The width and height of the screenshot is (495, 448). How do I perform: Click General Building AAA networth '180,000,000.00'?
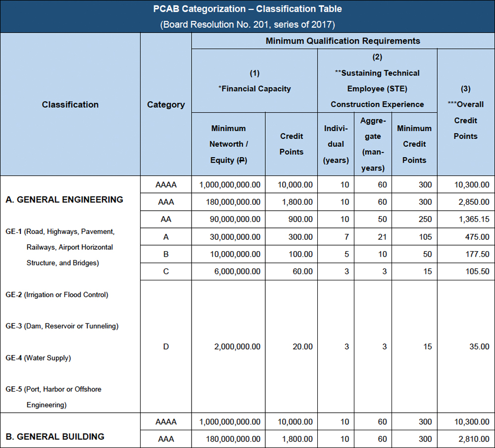point(233,439)
